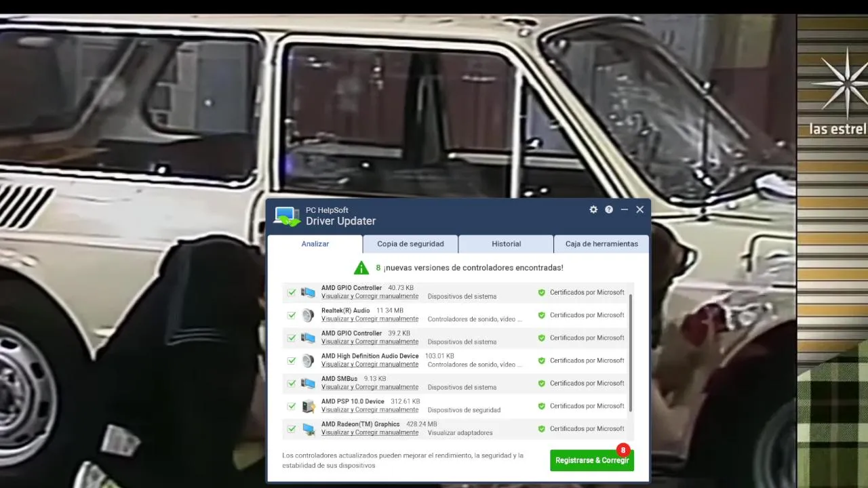Switch to Copia de seguridad tab
Screen dimensions: 868x488
point(410,244)
